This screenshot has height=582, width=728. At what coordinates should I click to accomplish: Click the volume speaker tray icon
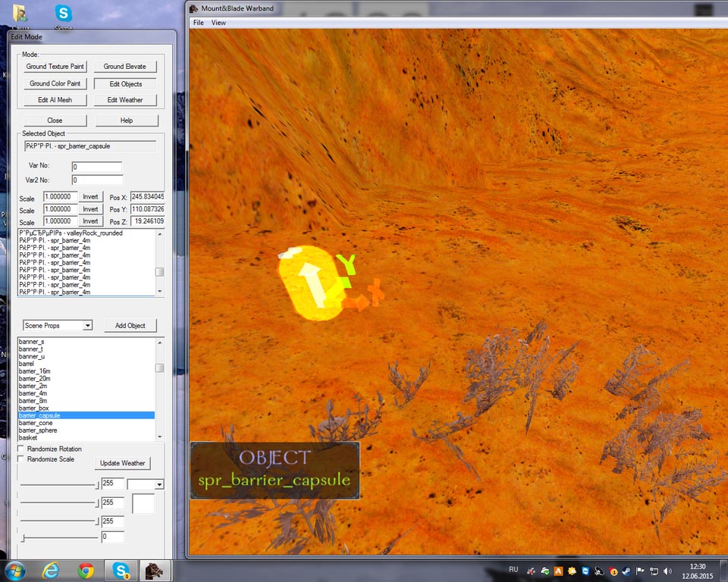click(667, 571)
